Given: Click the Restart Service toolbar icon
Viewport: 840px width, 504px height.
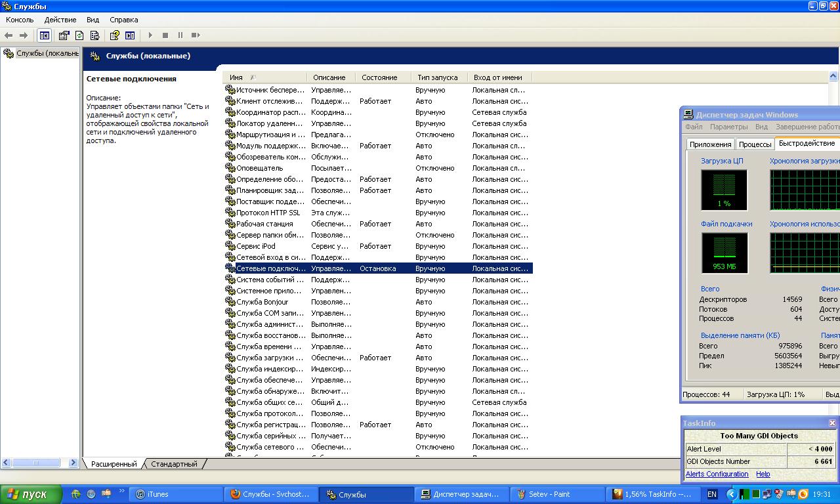Looking at the screenshot, I should [196, 35].
